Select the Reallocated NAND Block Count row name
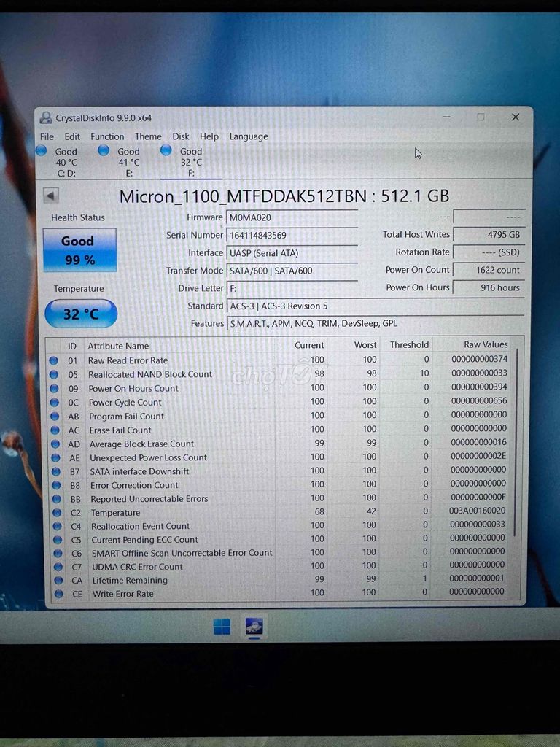The image size is (560, 747). 150,374
